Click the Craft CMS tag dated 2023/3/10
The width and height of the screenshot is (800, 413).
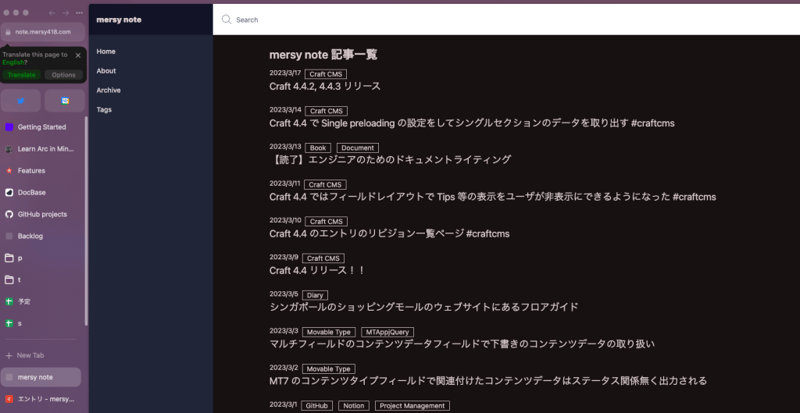[327, 222]
